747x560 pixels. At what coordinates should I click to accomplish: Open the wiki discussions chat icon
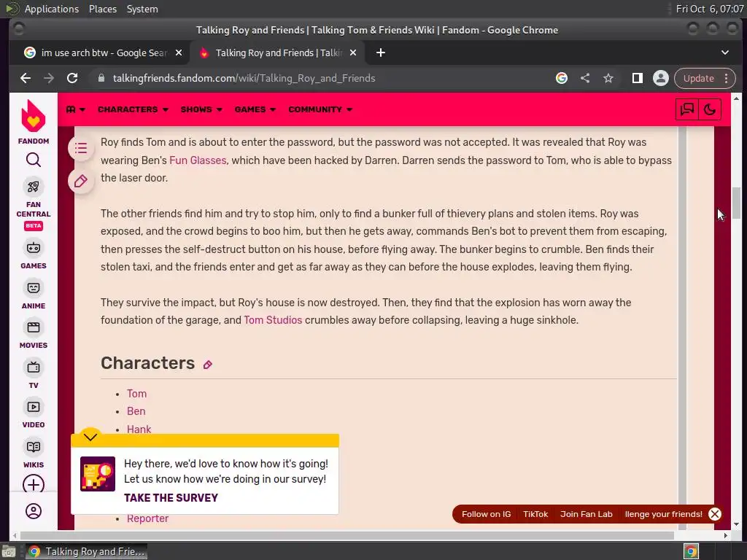click(x=687, y=109)
